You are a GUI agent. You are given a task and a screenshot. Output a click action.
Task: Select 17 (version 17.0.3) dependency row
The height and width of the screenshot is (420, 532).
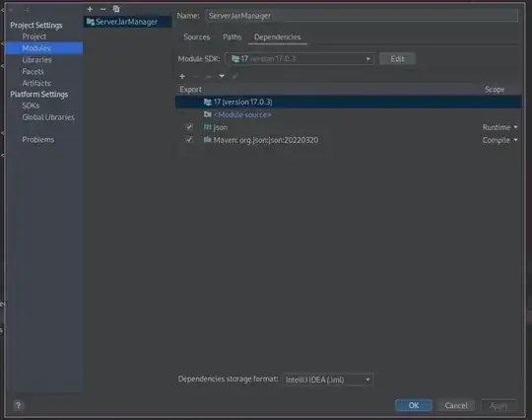pos(349,102)
